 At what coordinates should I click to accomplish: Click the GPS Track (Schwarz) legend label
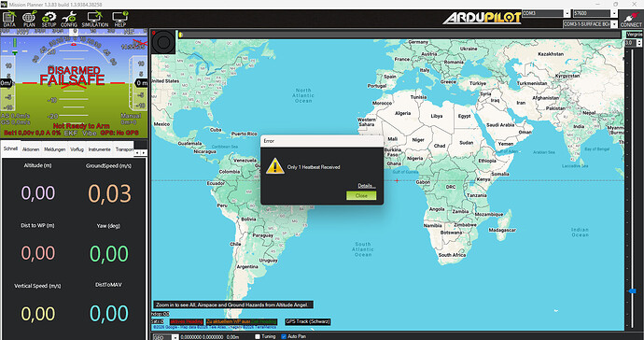click(308, 321)
